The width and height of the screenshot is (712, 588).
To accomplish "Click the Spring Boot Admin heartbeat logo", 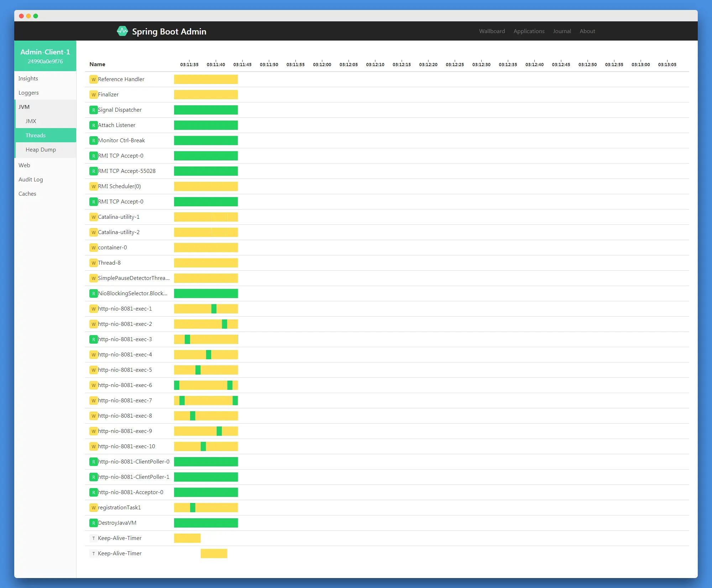I will pyautogui.click(x=122, y=31).
